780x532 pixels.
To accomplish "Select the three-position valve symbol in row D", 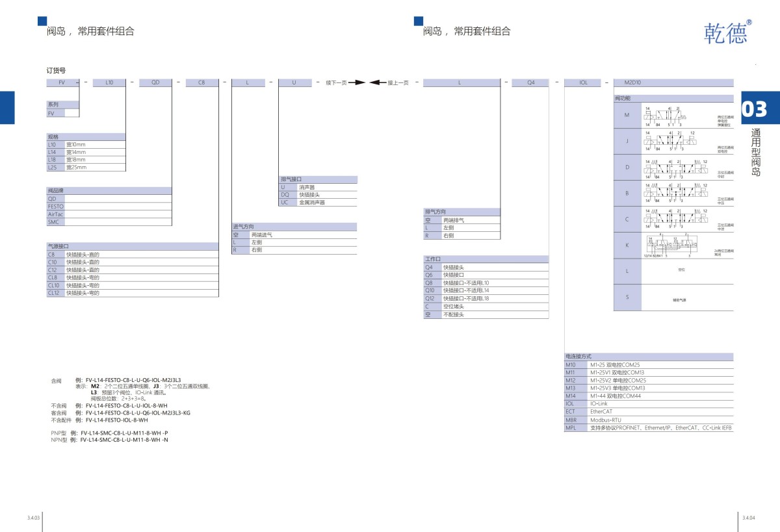I will point(676,168).
